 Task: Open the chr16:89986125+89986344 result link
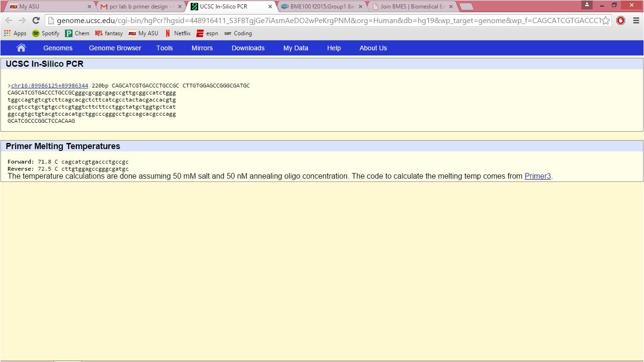click(x=49, y=86)
